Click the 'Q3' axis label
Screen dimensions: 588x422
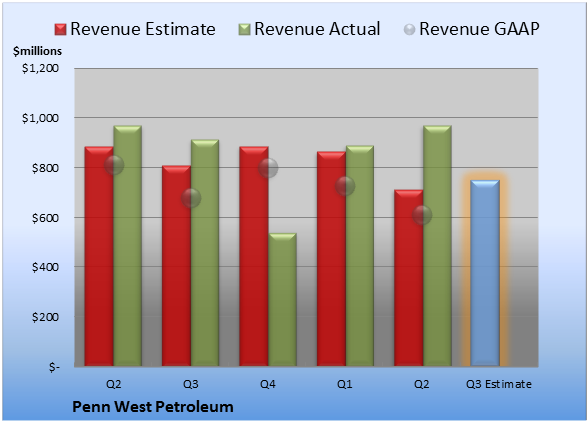pos(191,384)
